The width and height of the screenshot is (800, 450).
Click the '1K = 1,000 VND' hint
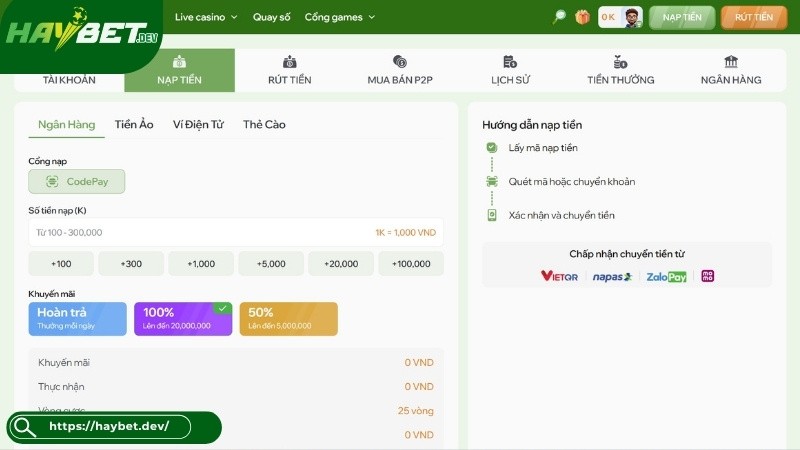point(406,232)
